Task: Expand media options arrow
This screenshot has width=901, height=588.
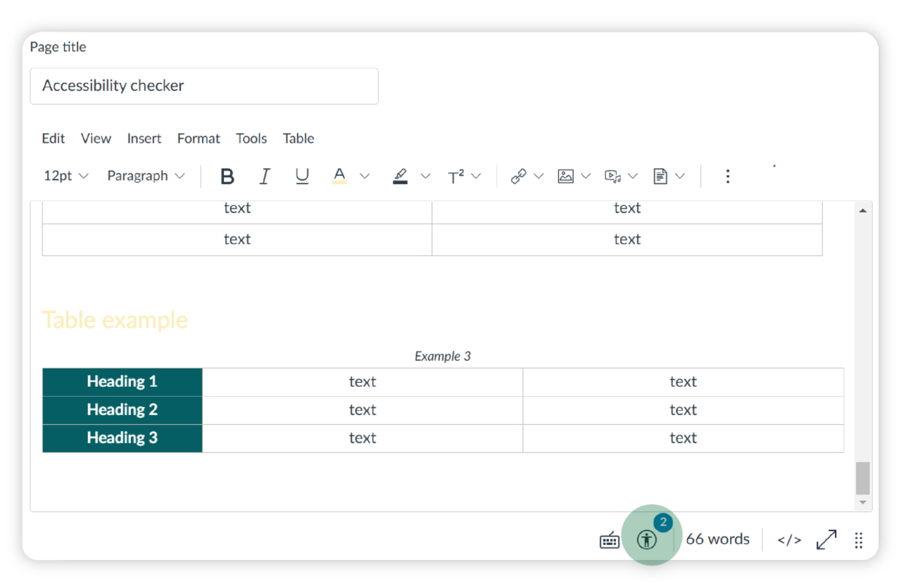Action: [633, 176]
